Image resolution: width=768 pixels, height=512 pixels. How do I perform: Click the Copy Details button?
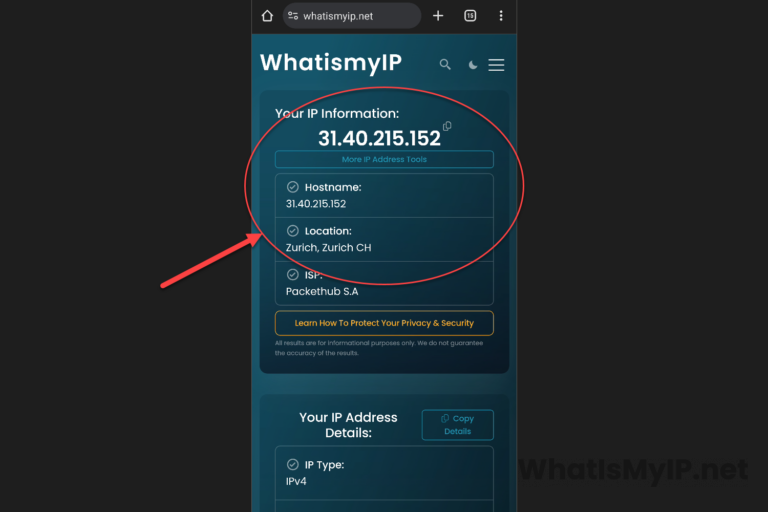457,425
